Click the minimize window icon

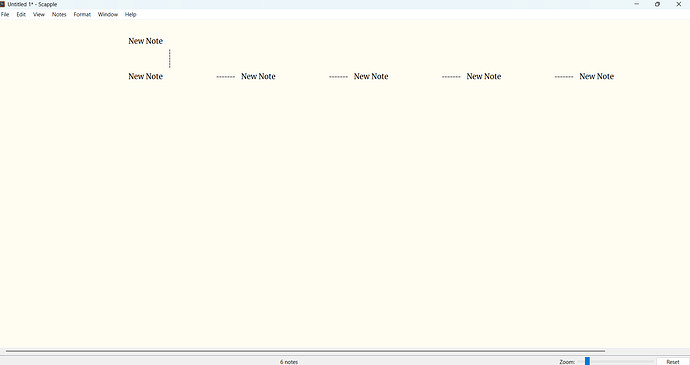coord(636,4)
